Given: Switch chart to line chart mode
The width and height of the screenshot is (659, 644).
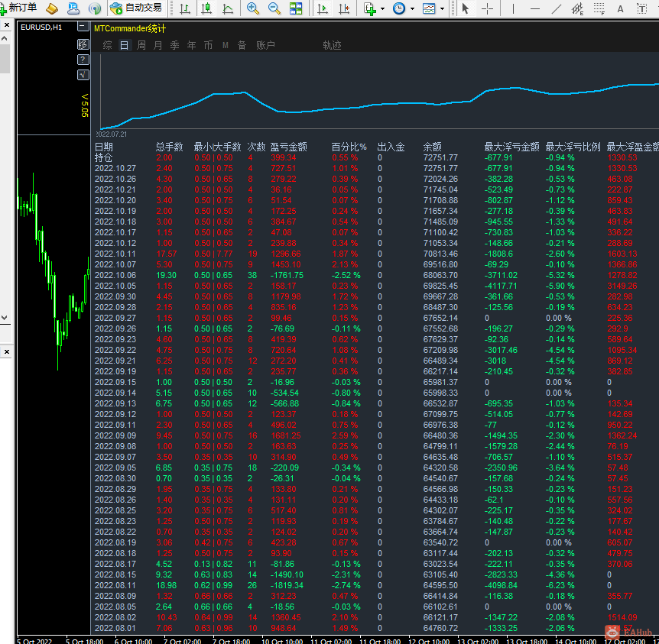Looking at the screenshot, I should pos(228,8).
